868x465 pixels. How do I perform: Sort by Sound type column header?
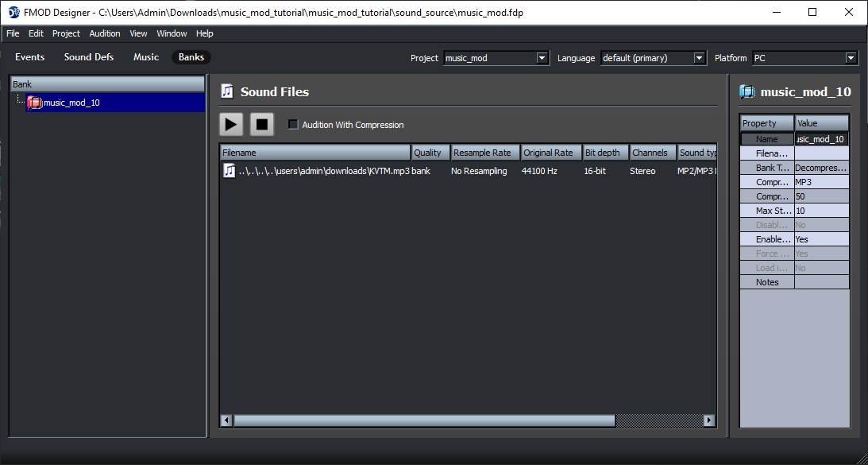[x=697, y=153]
